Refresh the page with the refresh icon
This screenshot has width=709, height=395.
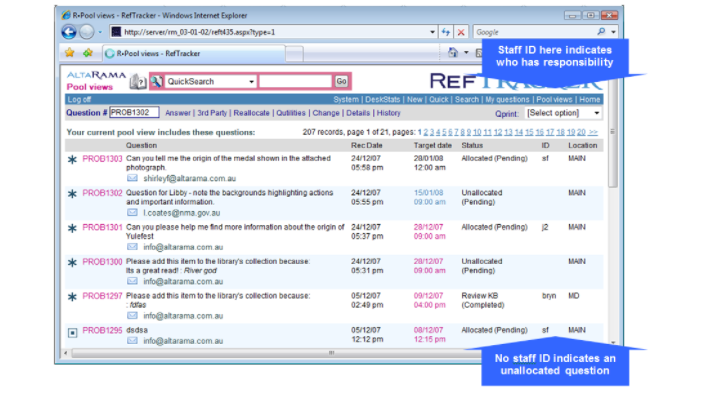point(446,32)
